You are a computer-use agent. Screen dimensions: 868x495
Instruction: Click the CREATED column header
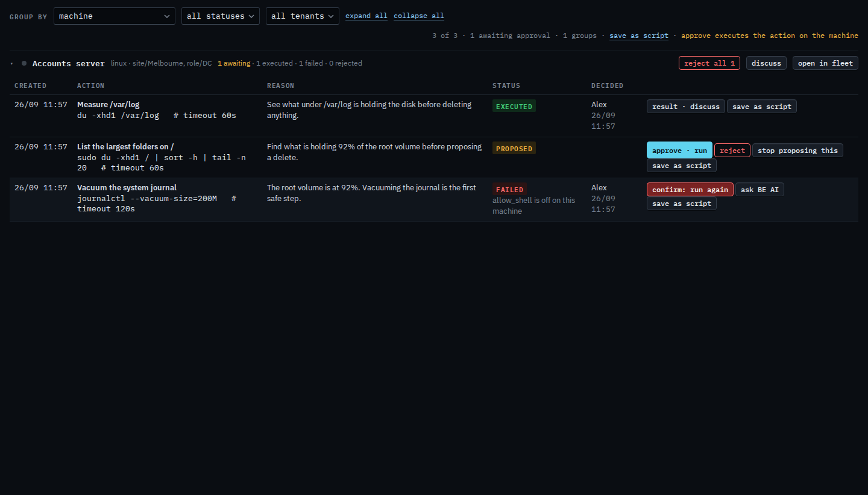tap(31, 86)
